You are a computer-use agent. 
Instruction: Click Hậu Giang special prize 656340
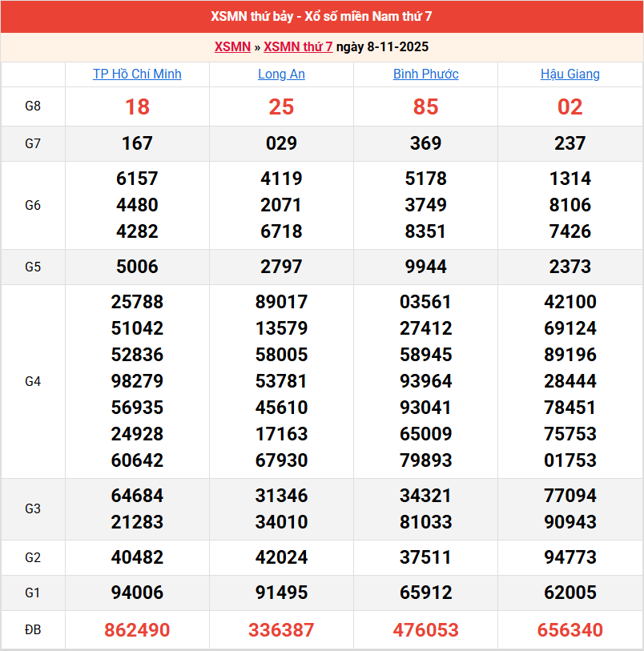(570, 630)
